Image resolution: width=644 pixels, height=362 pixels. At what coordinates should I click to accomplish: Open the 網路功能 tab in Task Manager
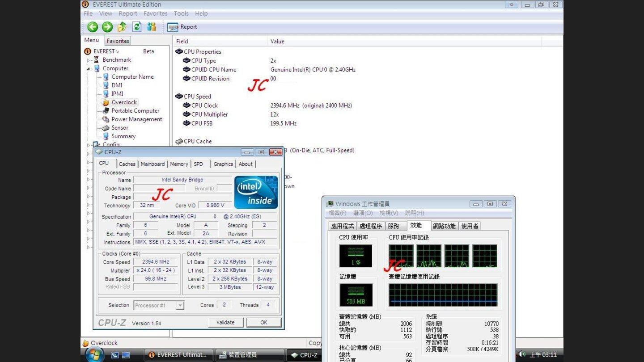(x=444, y=226)
